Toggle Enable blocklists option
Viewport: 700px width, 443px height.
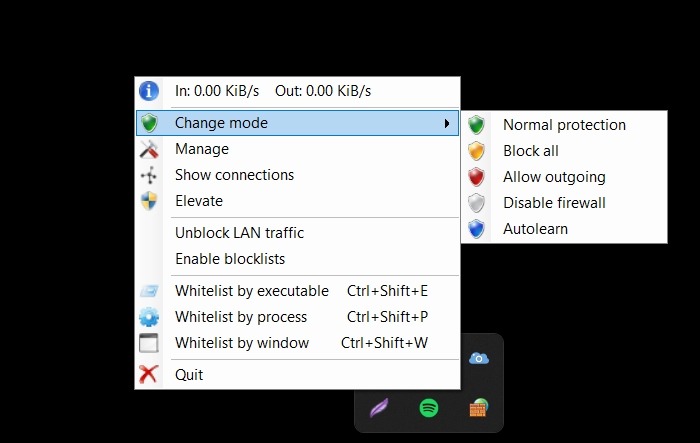230,259
